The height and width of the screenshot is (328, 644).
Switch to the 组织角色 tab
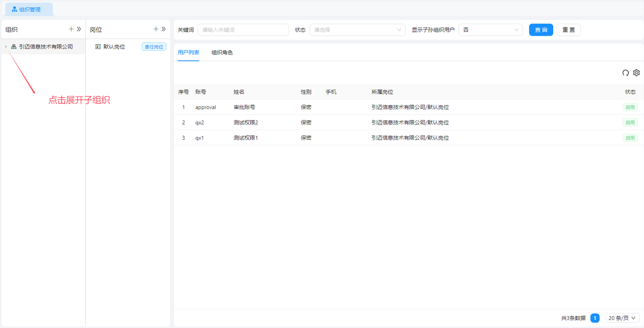click(222, 53)
